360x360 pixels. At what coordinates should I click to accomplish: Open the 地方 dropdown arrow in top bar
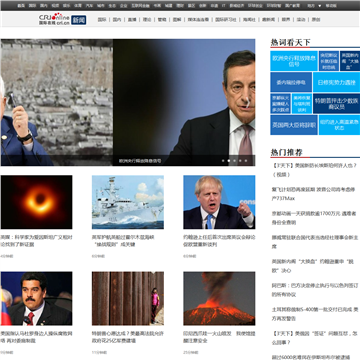click(320, 6)
